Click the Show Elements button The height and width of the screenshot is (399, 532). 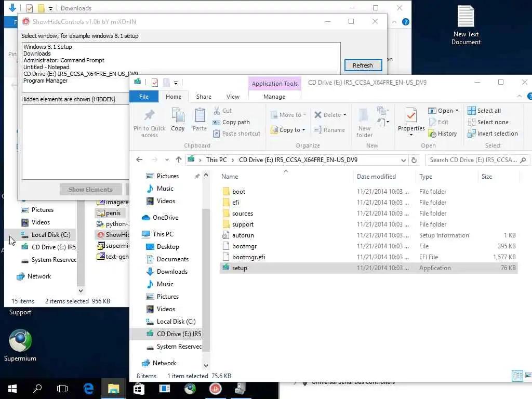pos(90,190)
